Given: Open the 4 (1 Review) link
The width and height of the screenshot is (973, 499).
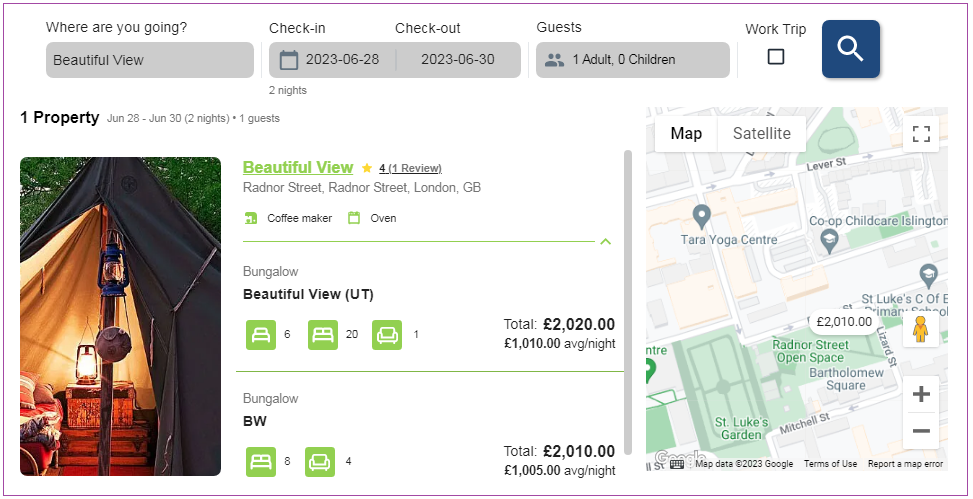Looking at the screenshot, I should click(410, 168).
